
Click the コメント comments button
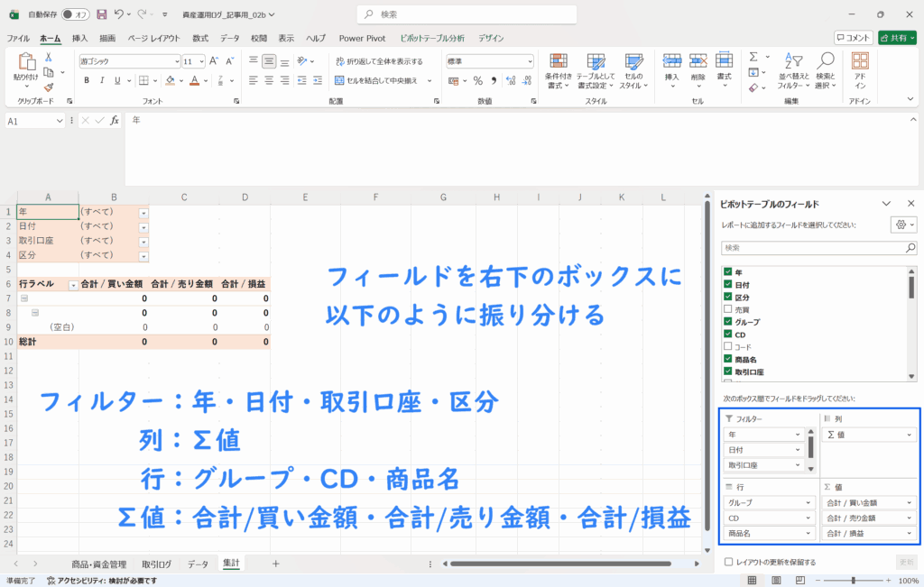853,38
